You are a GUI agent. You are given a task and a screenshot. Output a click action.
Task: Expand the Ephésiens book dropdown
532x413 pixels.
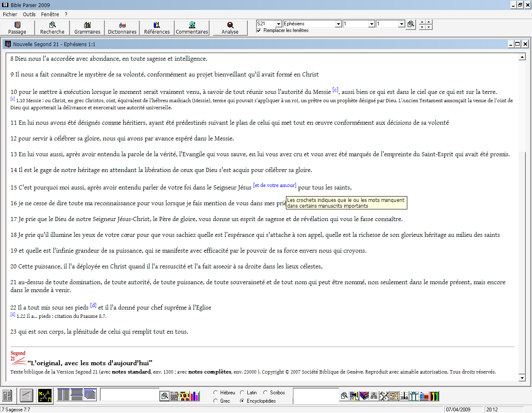(338, 24)
